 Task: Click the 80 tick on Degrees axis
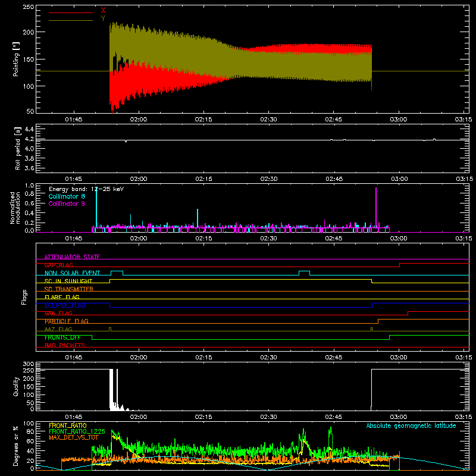pos(31,431)
